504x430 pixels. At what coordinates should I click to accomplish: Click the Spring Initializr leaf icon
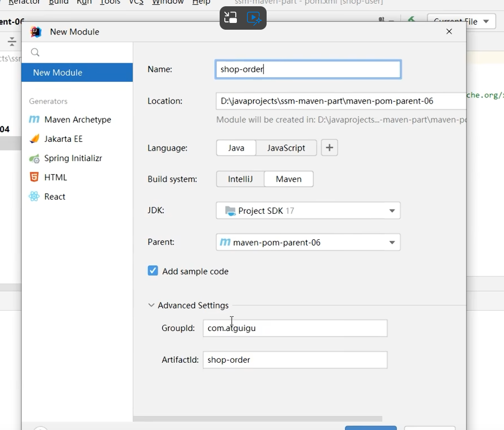(34, 158)
